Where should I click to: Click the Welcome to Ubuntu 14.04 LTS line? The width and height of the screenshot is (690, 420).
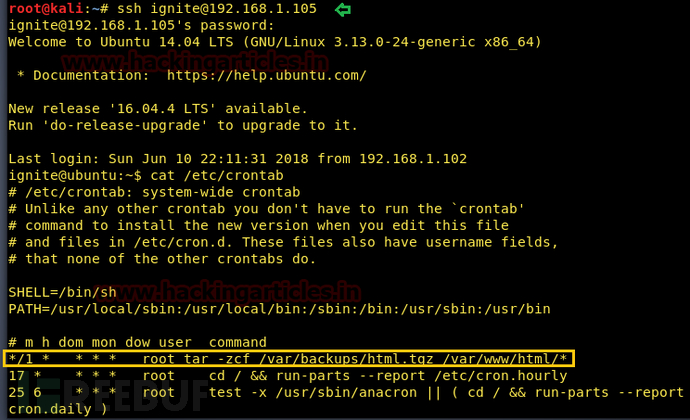[275, 42]
